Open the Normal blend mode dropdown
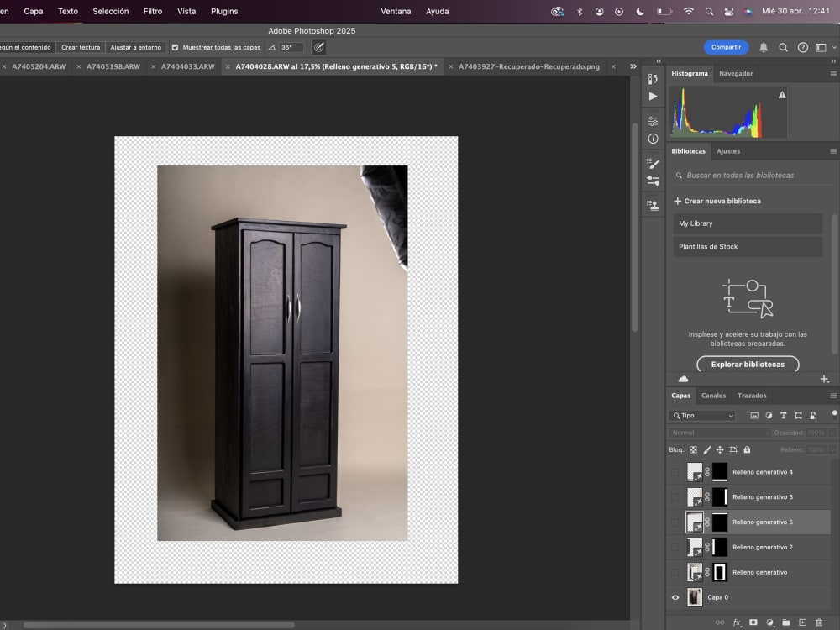 pos(720,433)
